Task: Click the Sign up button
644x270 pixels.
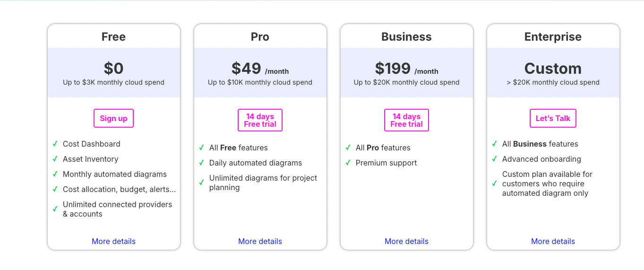Action: point(113,118)
